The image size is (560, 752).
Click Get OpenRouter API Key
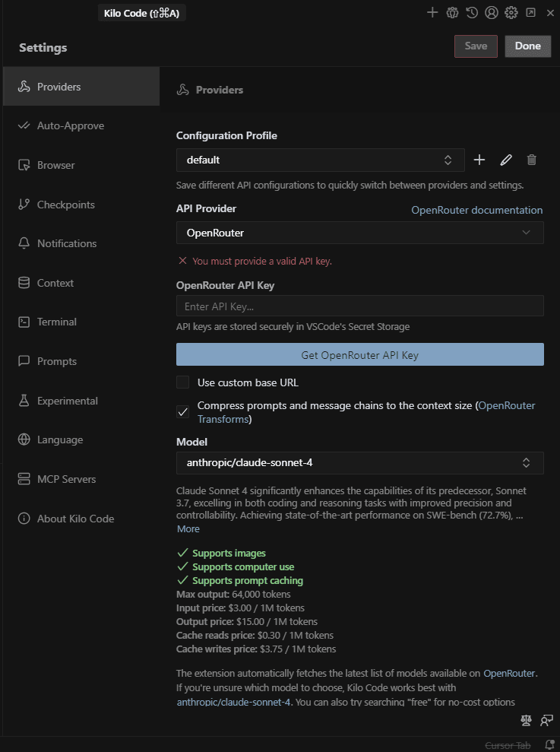(x=359, y=354)
